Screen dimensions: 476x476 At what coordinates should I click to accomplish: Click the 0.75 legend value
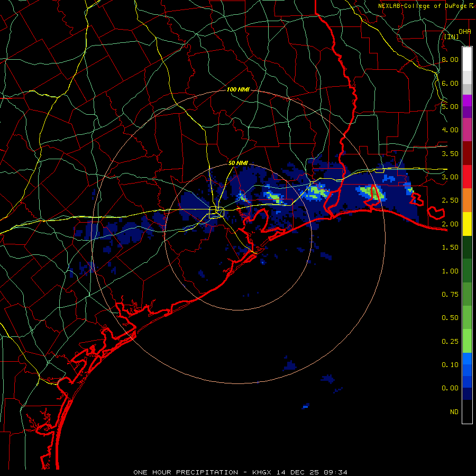tap(450, 295)
